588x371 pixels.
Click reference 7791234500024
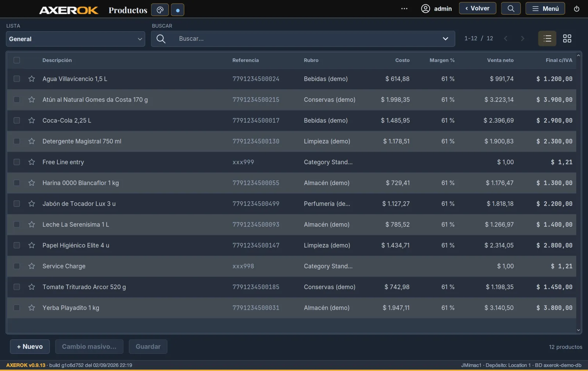(x=256, y=79)
